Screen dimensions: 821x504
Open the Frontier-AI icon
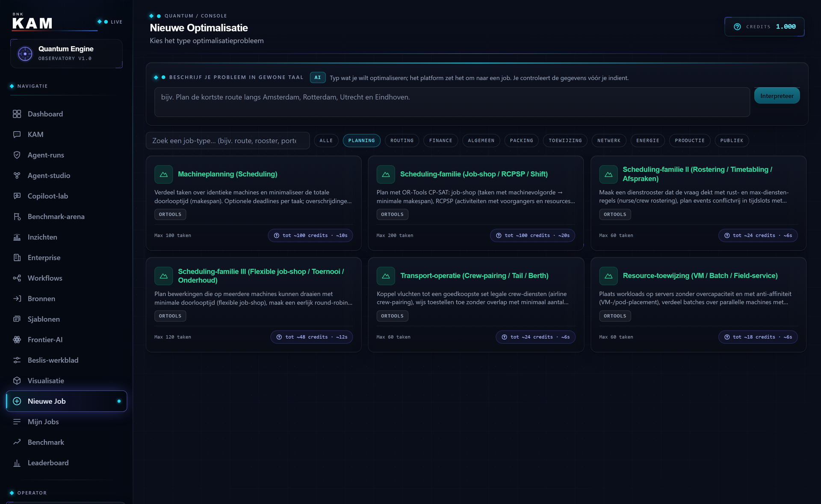pyautogui.click(x=17, y=339)
